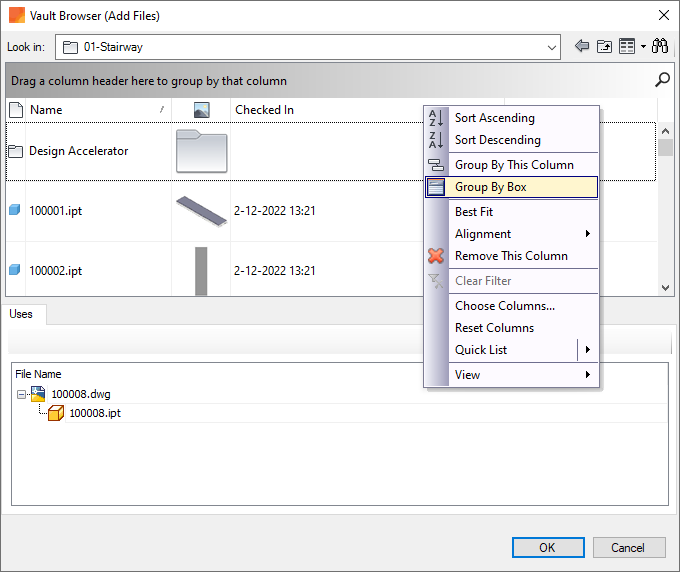This screenshot has width=680, height=572.
Task: Click the 100002.ipt checked-in date cell
Action: 275,271
